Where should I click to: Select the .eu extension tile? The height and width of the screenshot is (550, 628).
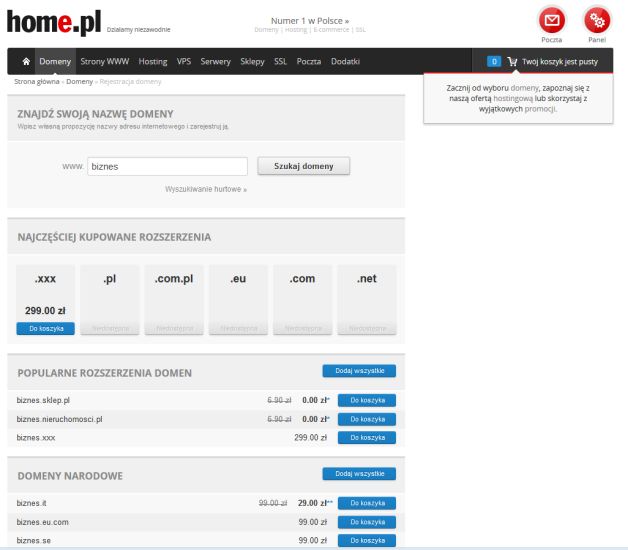tap(238, 299)
